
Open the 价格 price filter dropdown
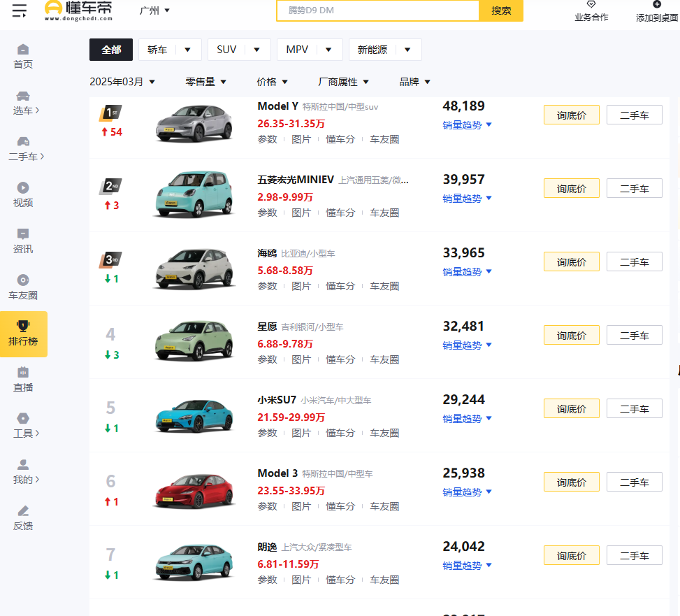(x=272, y=82)
